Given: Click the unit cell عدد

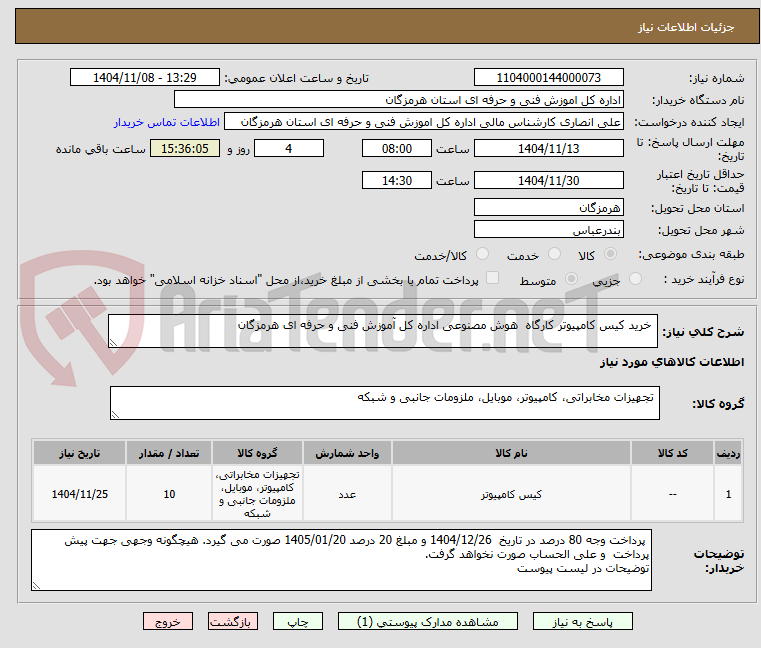Looking at the screenshot, I should (x=347, y=494).
